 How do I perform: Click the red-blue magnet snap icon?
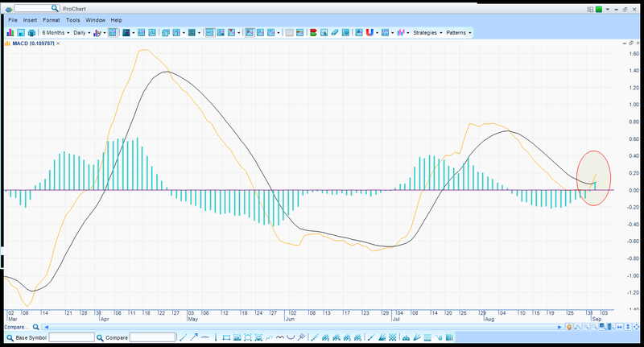(x=369, y=32)
